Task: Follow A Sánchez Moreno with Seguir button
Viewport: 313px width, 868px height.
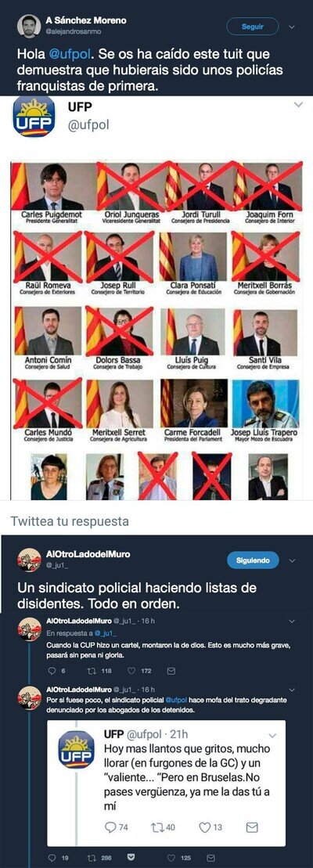Action: click(253, 26)
